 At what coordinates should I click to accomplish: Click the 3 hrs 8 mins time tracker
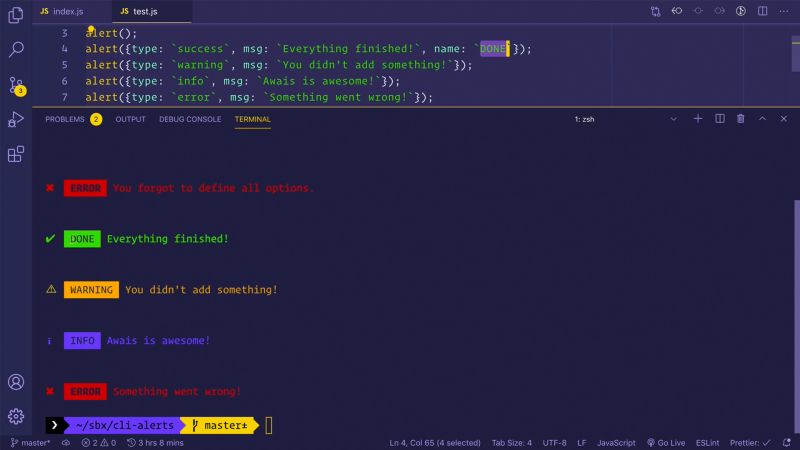pos(155,442)
